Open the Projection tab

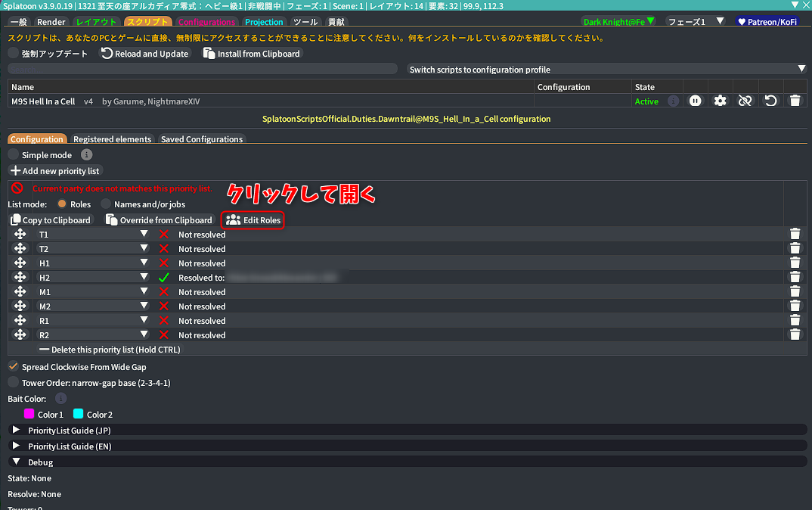264,22
